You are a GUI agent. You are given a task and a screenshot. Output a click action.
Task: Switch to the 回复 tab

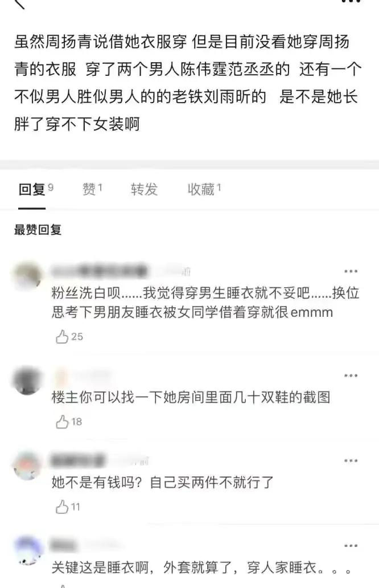pyautogui.click(x=36, y=189)
